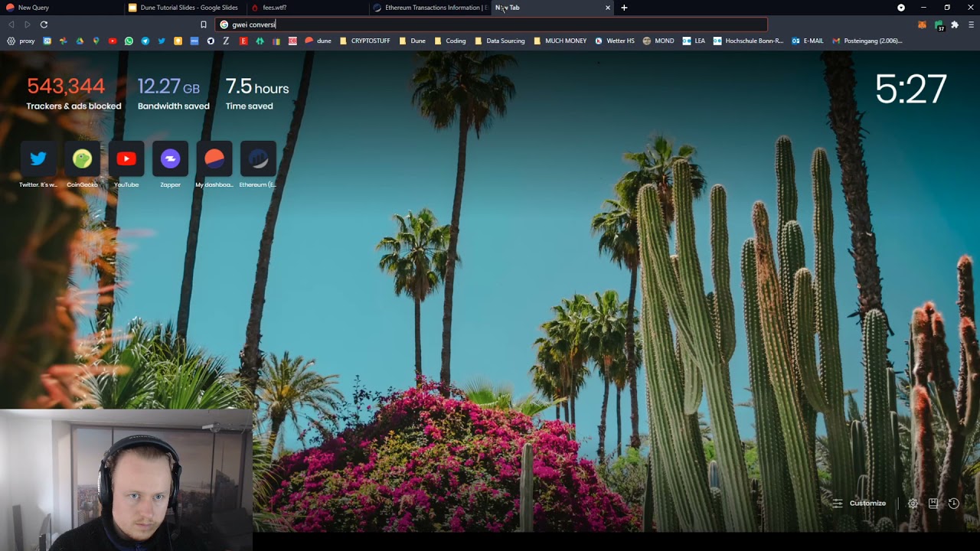Image resolution: width=980 pixels, height=551 pixels.
Task: Open new tab page settings gear
Action: coord(913,503)
